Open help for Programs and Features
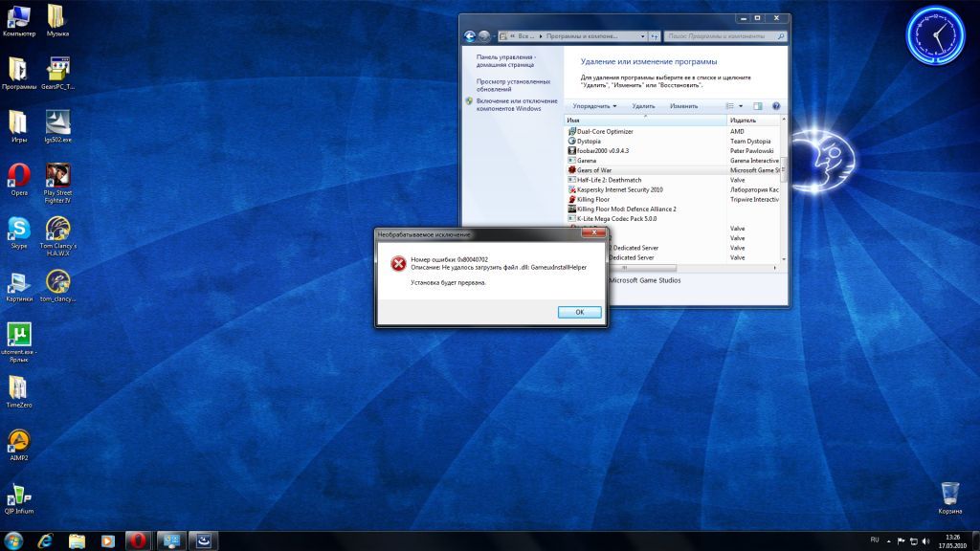 [x=776, y=106]
